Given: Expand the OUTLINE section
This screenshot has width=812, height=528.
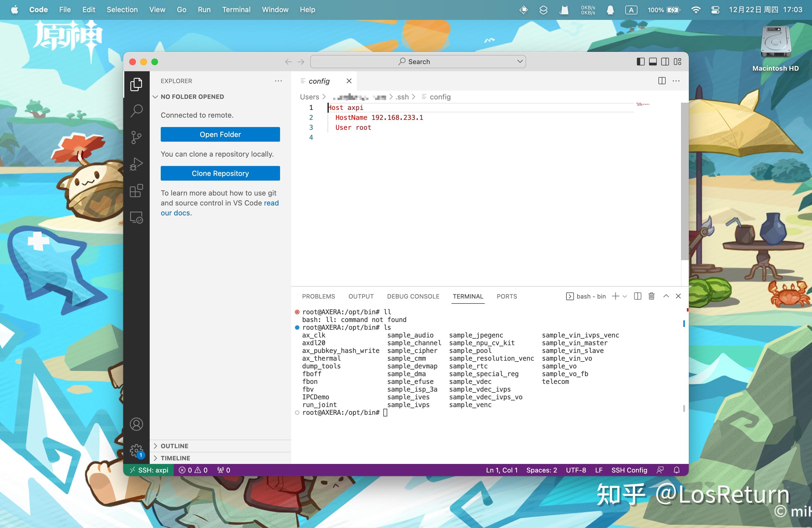Looking at the screenshot, I should (174, 446).
